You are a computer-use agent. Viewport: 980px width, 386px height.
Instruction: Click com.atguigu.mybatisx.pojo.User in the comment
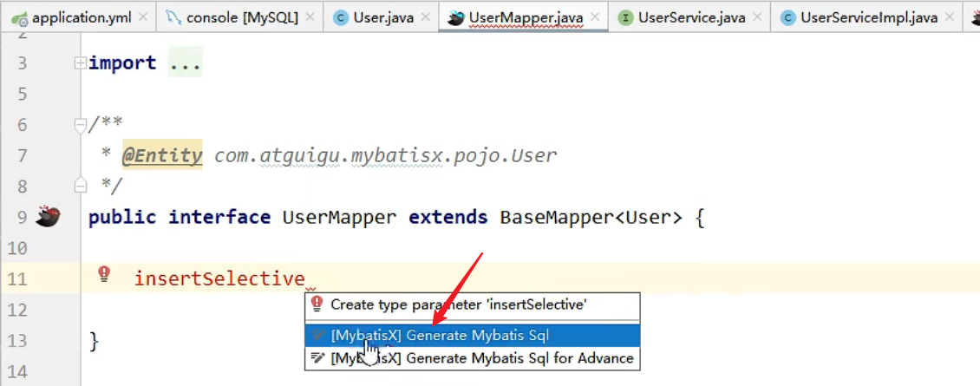(x=385, y=155)
